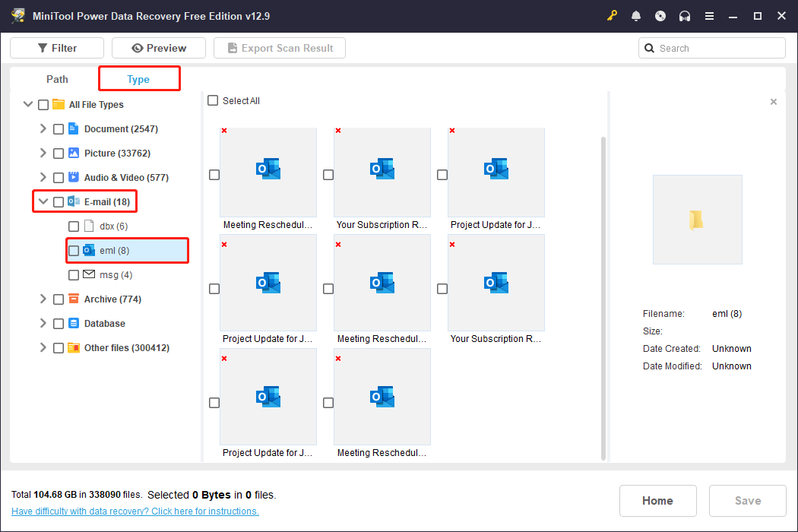Expand the Archive category
Screen dimensions: 798x532
click(x=43, y=299)
